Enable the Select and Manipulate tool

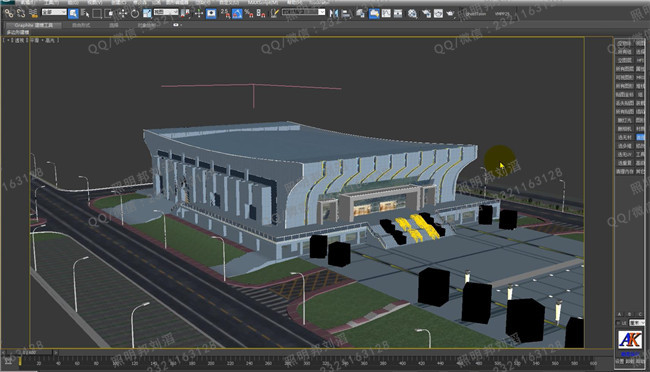coord(199,13)
